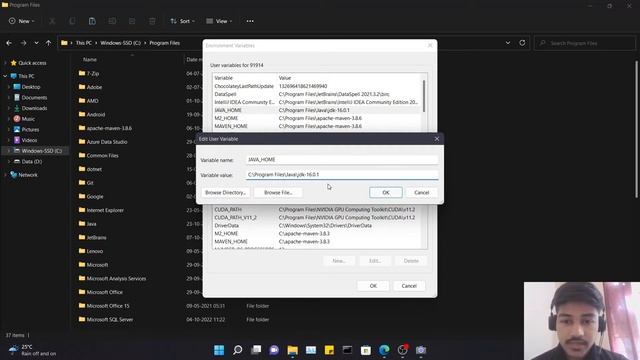Click OK in Edit User Variable dialog
The height and width of the screenshot is (360, 640).
(x=386, y=192)
